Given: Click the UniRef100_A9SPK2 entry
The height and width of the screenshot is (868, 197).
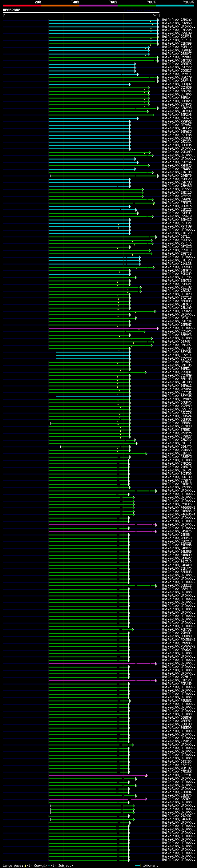Looking at the screenshot, I should click(177, 121).
